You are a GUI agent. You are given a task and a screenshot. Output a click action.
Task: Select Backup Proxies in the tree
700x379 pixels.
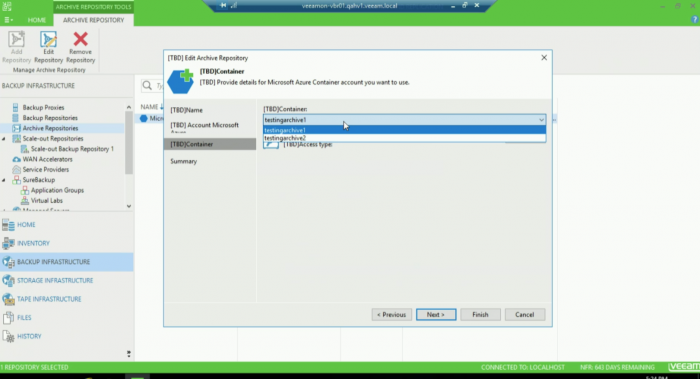point(43,108)
